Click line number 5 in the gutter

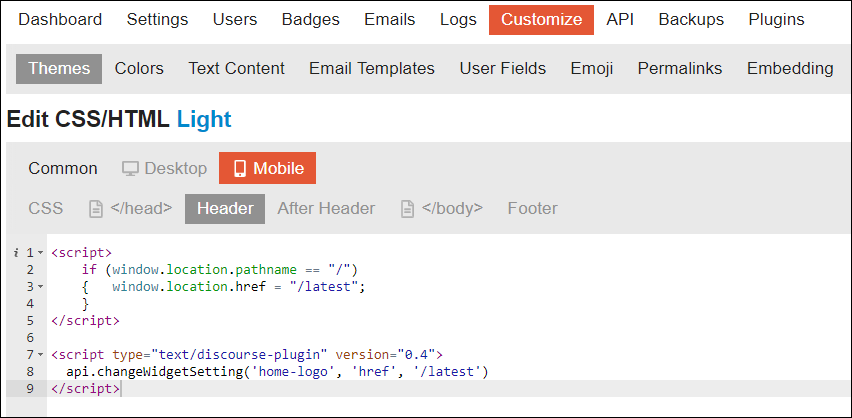coord(29,321)
